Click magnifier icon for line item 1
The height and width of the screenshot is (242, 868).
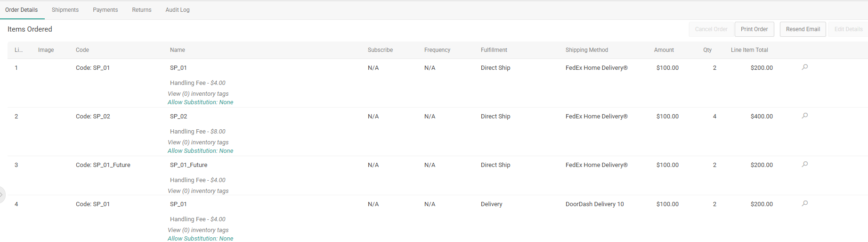click(x=805, y=67)
